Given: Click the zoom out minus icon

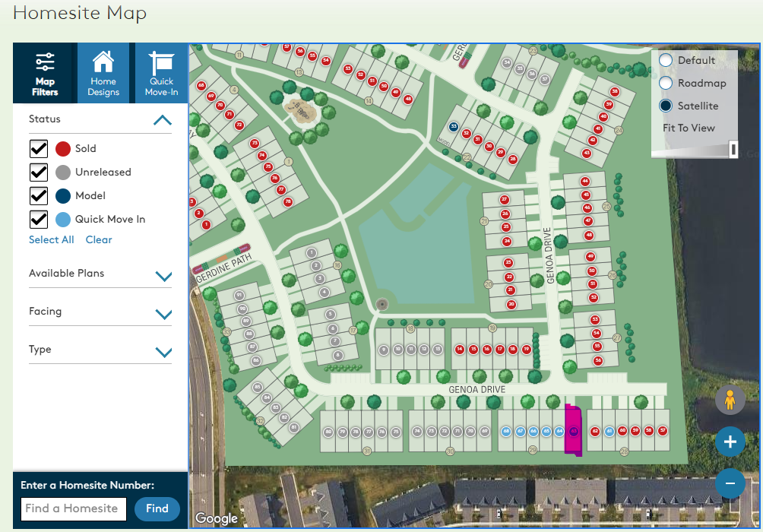Looking at the screenshot, I should 730,483.
